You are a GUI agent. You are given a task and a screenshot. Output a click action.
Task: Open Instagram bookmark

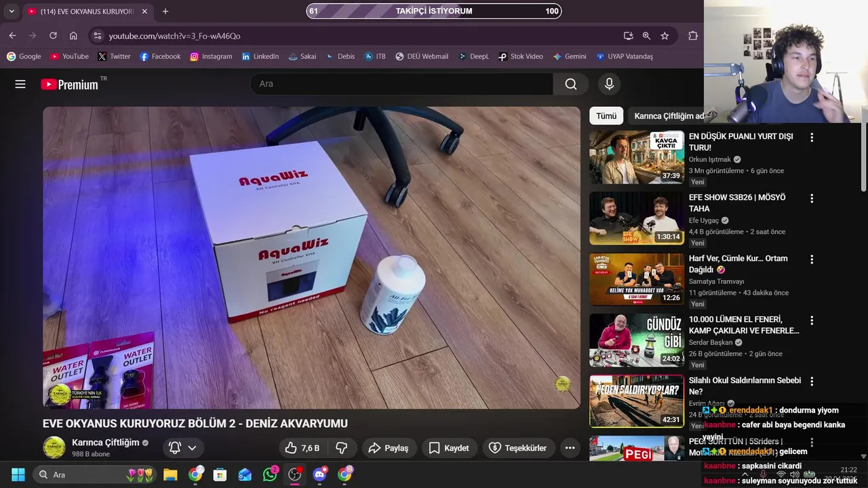pos(211,56)
